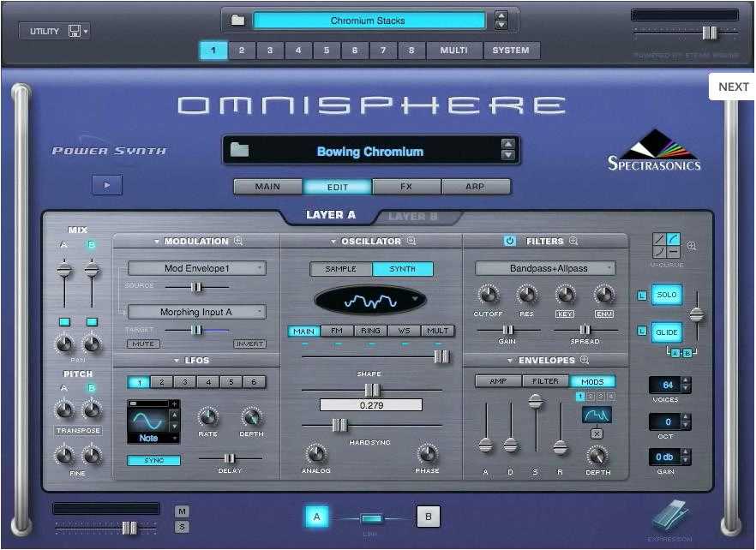Select LFO number 3 button
Screen dimensions: 756x550
(184, 382)
